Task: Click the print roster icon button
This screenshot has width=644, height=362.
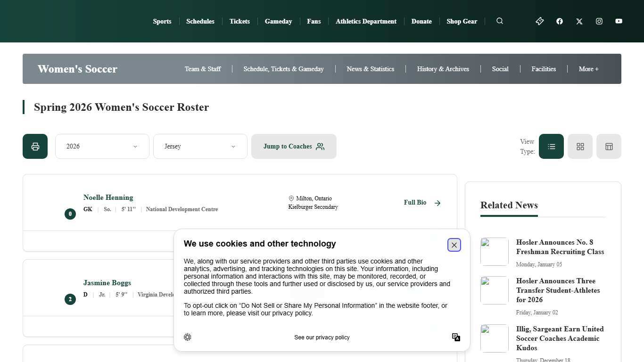Action: point(35,147)
